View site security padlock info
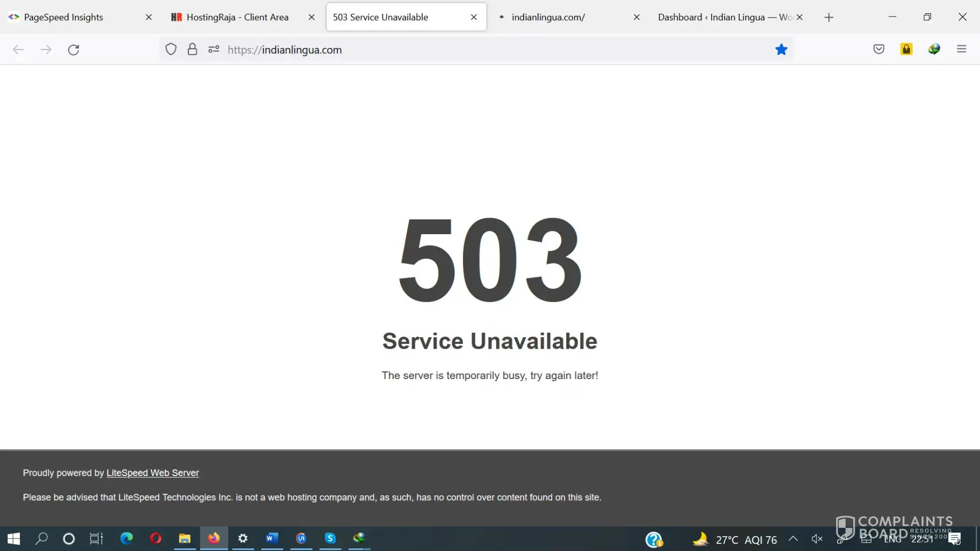The image size is (980, 551). tap(192, 49)
